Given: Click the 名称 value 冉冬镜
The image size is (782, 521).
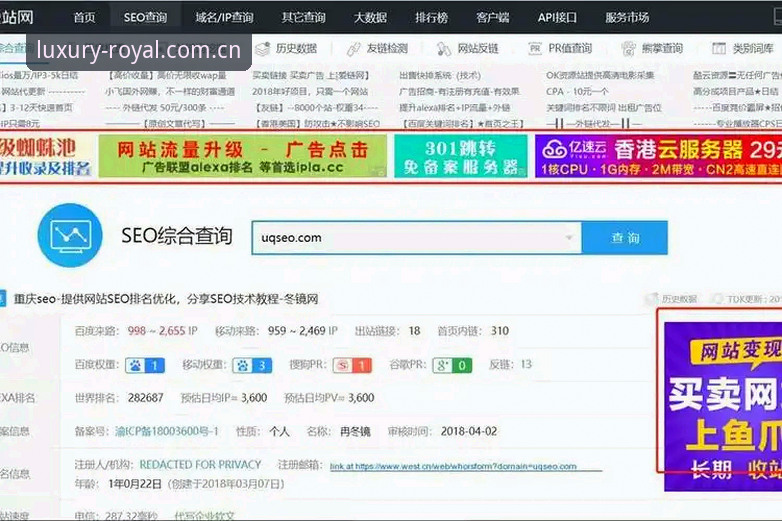Looking at the screenshot, I should [x=355, y=431].
